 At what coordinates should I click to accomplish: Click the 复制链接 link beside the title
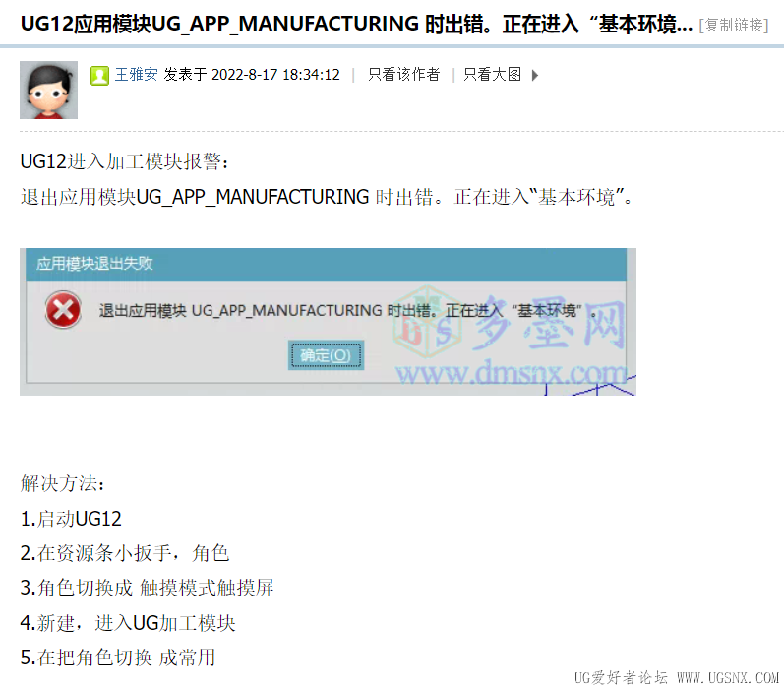point(734,25)
